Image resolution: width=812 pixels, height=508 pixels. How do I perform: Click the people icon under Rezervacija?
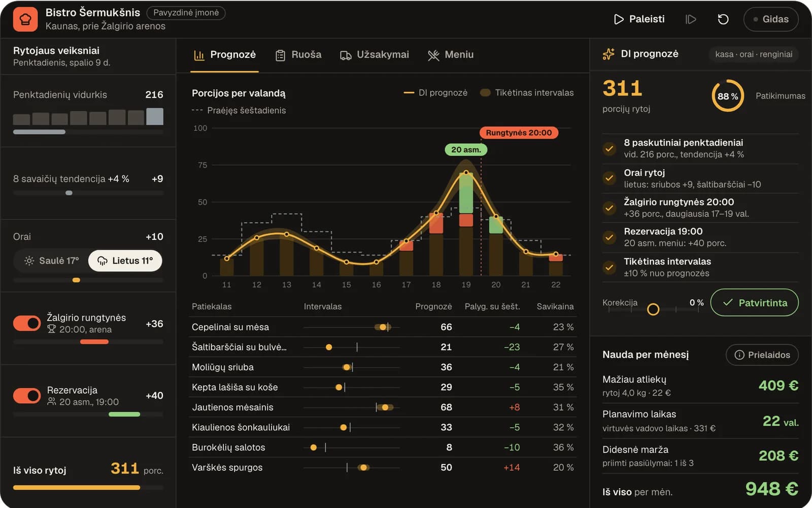[x=51, y=402]
